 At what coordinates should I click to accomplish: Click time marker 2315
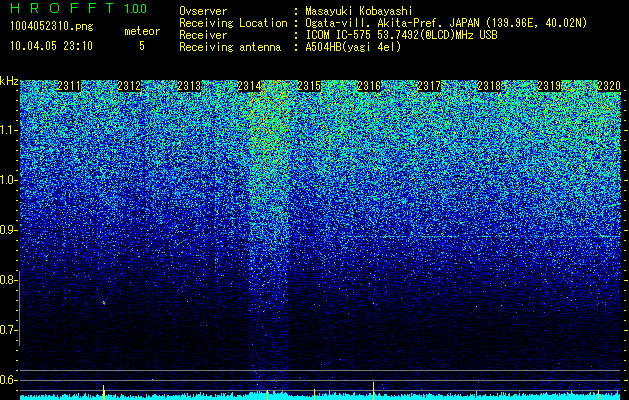click(309, 86)
